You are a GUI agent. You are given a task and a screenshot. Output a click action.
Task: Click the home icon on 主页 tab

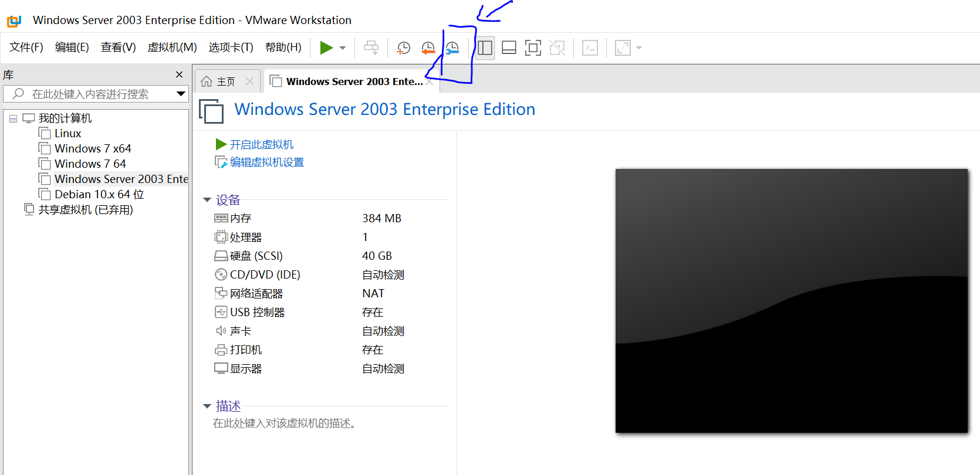pyautogui.click(x=207, y=82)
